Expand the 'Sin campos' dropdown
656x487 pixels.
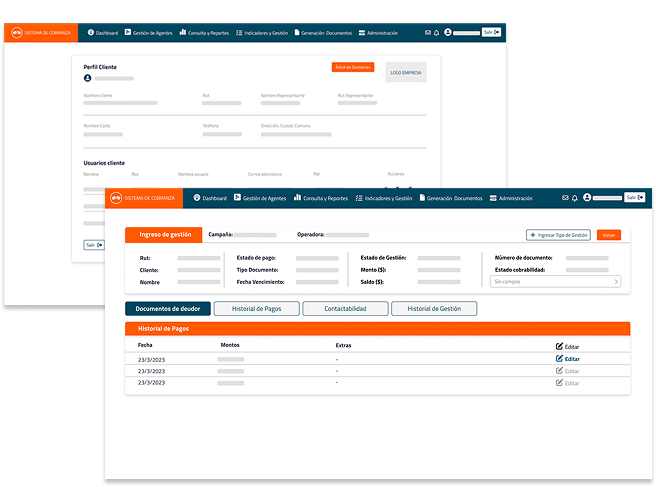click(557, 282)
